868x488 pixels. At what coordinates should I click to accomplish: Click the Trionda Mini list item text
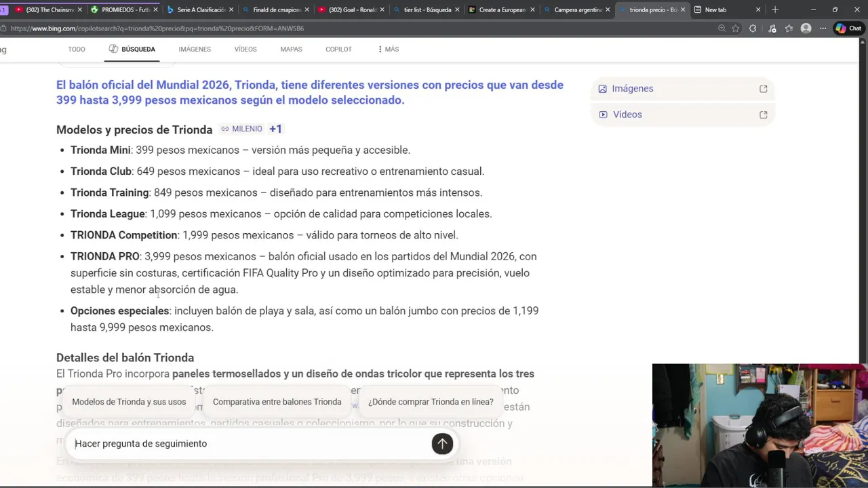[240, 150]
